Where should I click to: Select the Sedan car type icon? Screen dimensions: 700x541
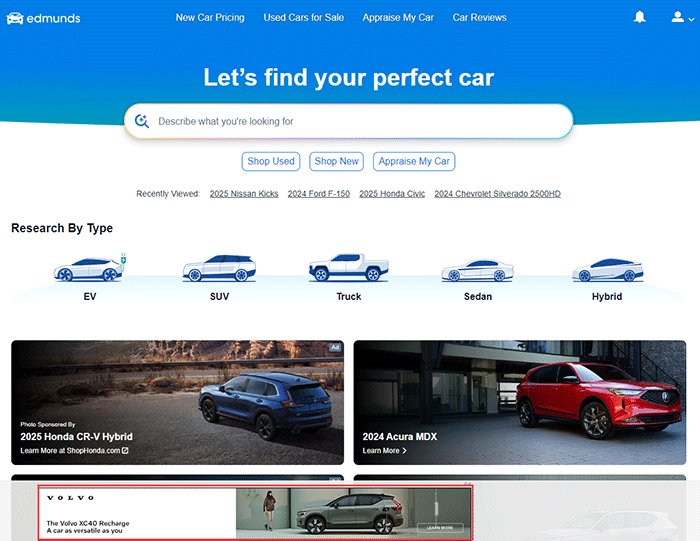(x=478, y=270)
